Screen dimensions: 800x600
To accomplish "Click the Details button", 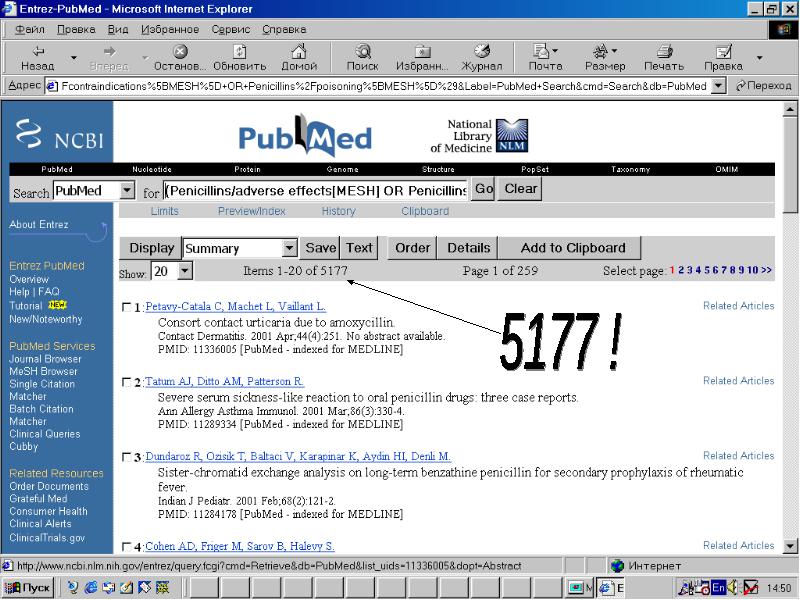I will [x=468, y=248].
